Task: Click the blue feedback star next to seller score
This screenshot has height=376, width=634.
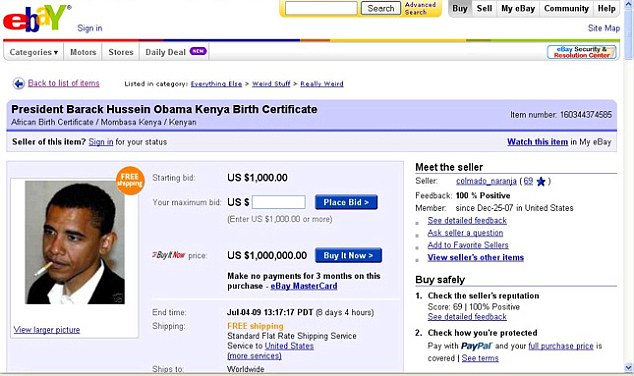Action: (541, 182)
